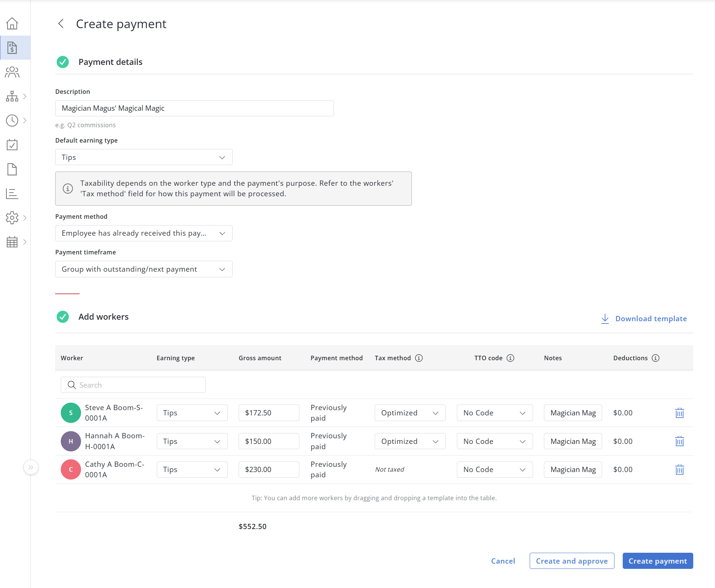Edit Steve's gross amount $172.50
Viewport: 715px width, 588px height.
(269, 413)
